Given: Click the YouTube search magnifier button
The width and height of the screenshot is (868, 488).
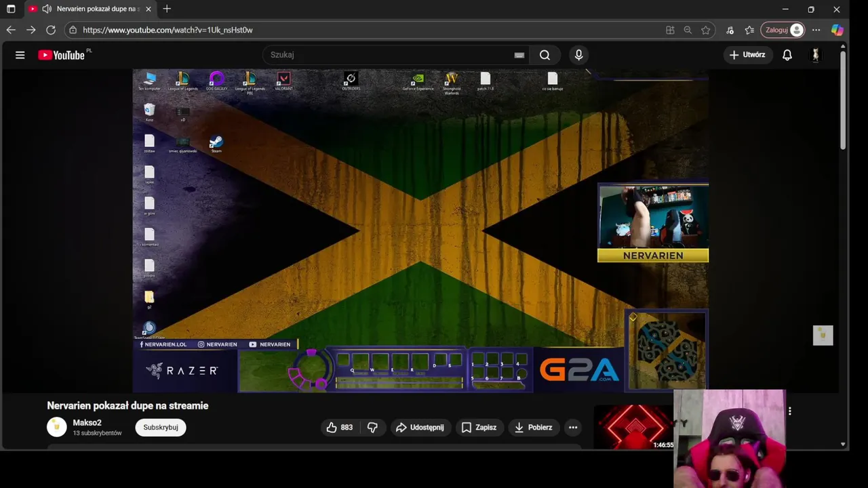Looking at the screenshot, I should (x=545, y=55).
